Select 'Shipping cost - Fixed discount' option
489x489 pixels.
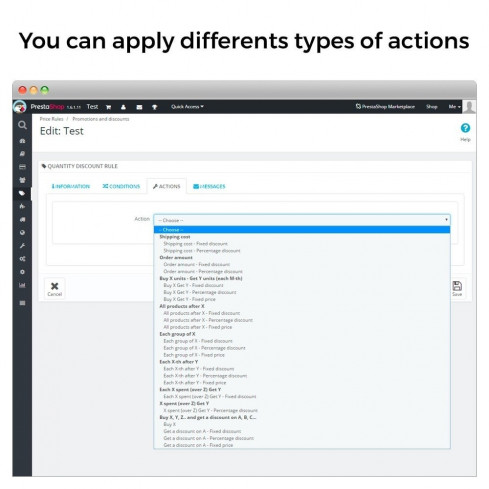[x=195, y=244]
